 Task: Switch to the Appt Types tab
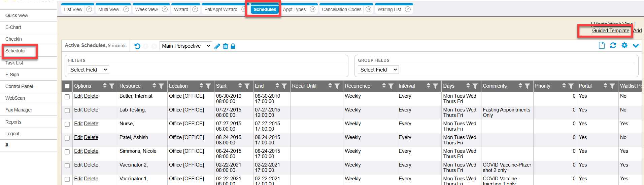(294, 9)
